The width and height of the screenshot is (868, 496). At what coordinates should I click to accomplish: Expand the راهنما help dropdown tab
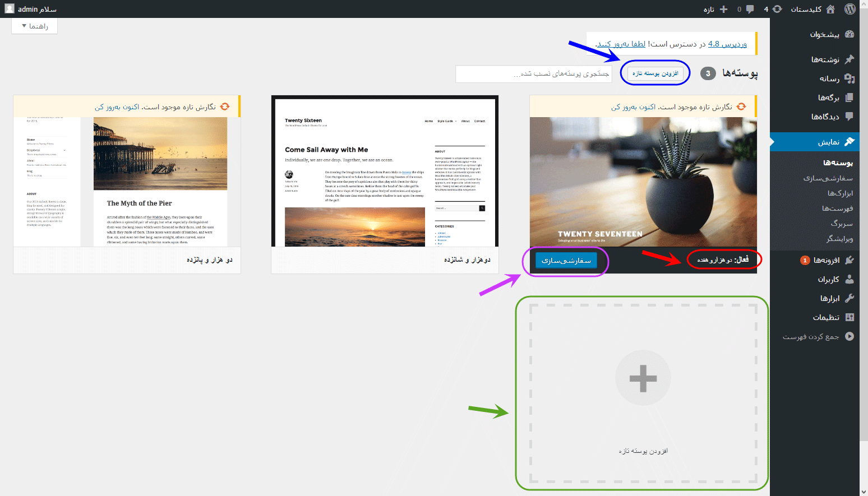click(35, 26)
